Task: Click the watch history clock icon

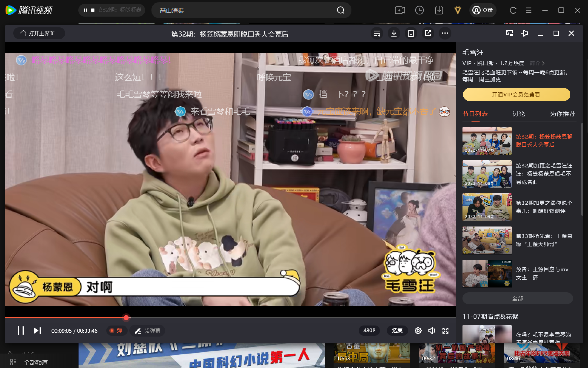Action: [419, 10]
